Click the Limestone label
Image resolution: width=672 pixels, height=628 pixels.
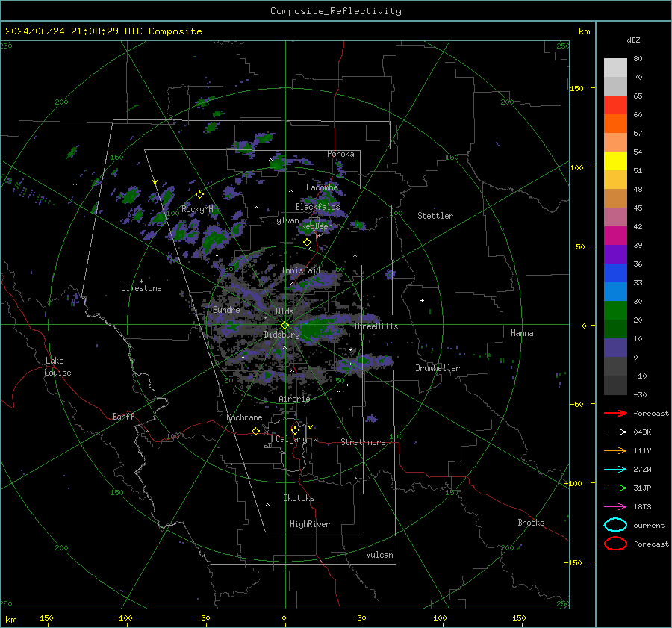point(141,288)
